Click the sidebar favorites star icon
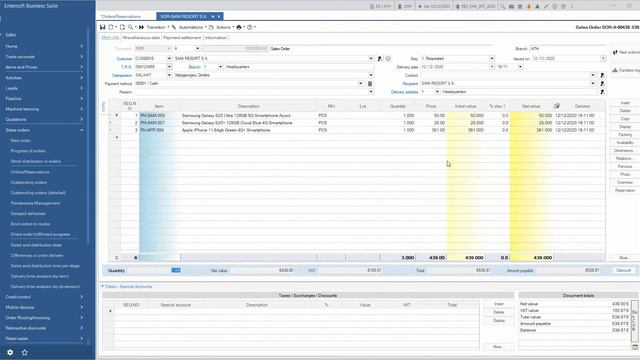This screenshot has width=640, height=360. coord(24,353)
